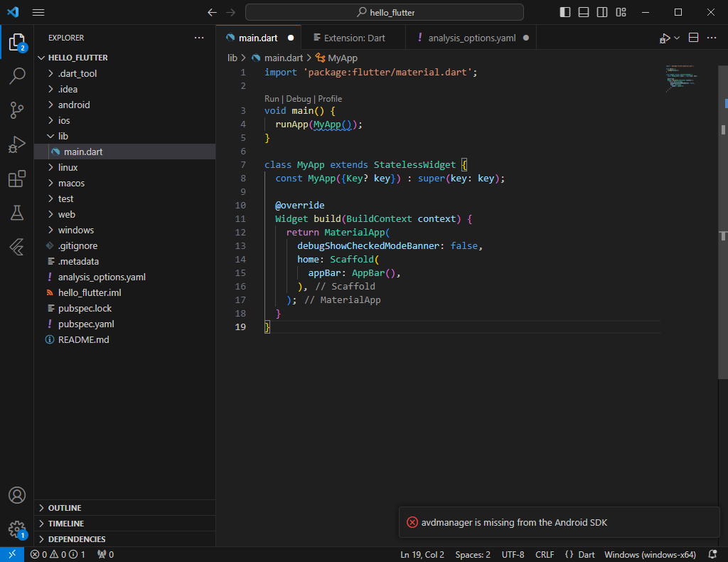Viewport: 728px width, 562px height.
Task: Click the Profile CodeLens link
Action: tap(330, 99)
